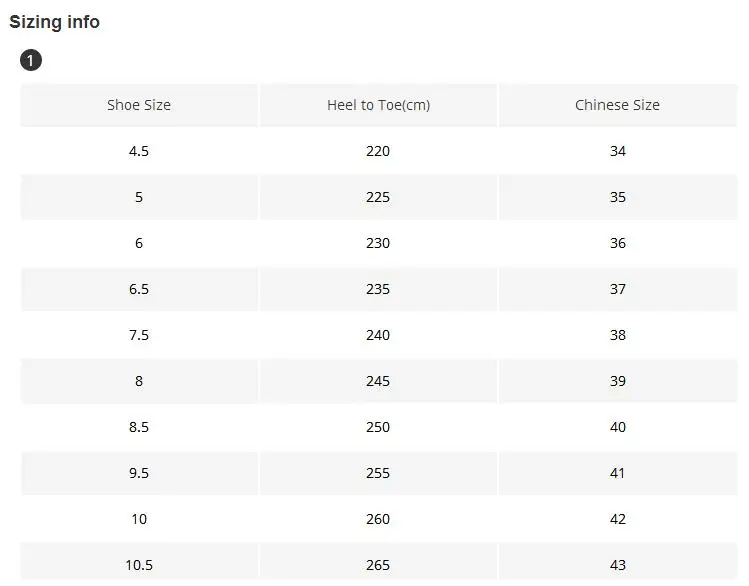Click heel to toe value 260
Image resolution: width=749 pixels, height=586 pixels.
(378, 519)
